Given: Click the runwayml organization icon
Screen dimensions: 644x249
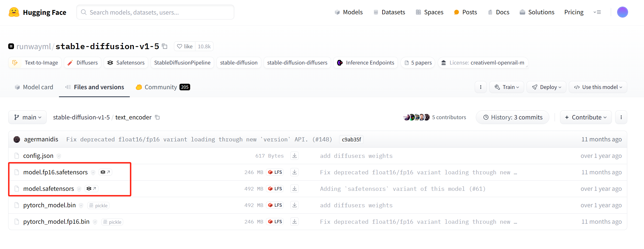Looking at the screenshot, I should click(11, 46).
